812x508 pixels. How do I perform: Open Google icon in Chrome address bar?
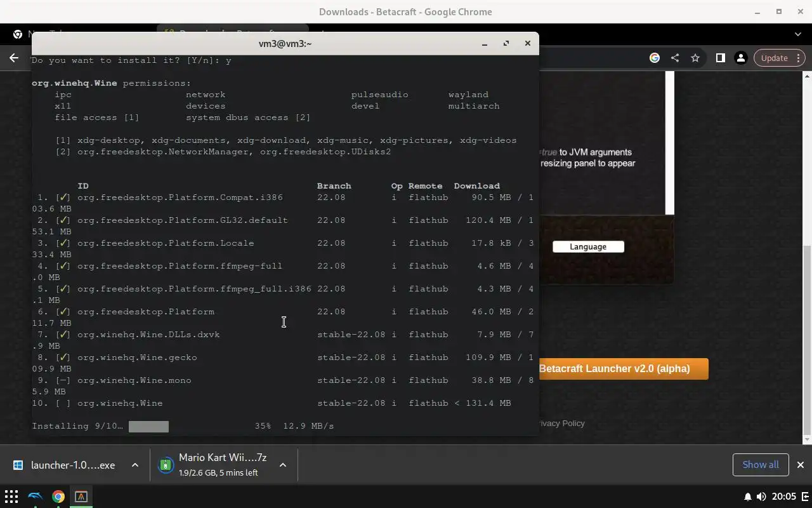tap(655, 58)
